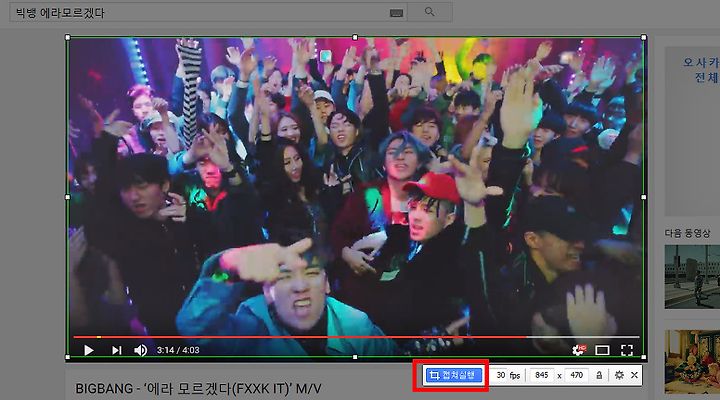720x400 pixels.
Task: Mute the video volume speaker icon
Action: pos(141,350)
